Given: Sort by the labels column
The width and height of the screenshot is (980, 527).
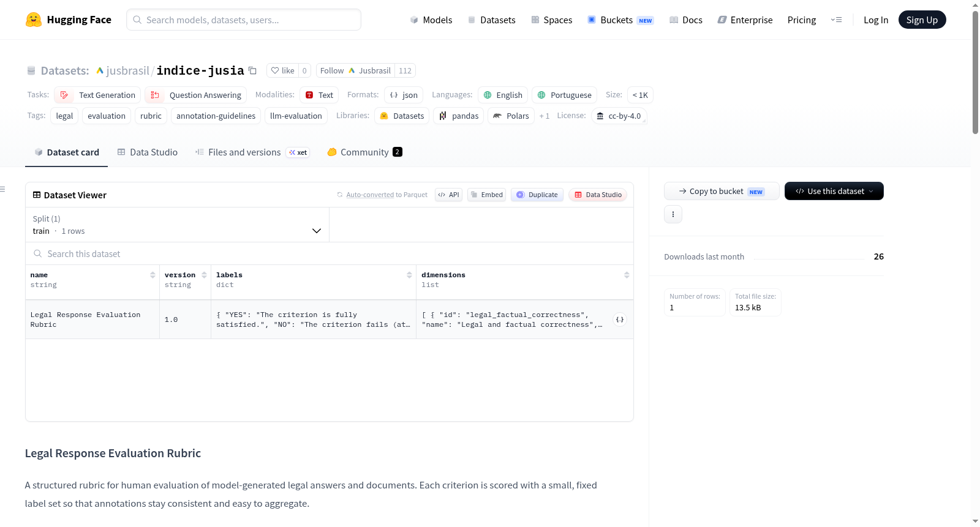Looking at the screenshot, I should pyautogui.click(x=409, y=275).
